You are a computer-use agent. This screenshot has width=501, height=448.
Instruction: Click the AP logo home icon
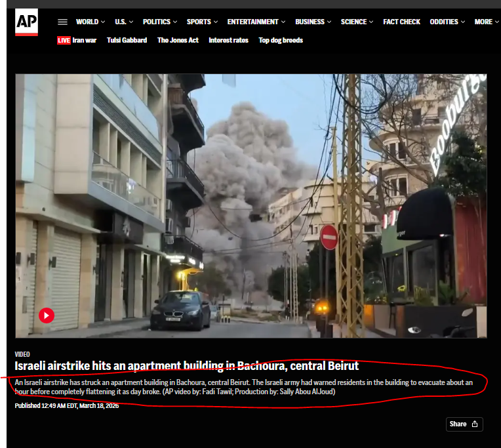(26, 22)
